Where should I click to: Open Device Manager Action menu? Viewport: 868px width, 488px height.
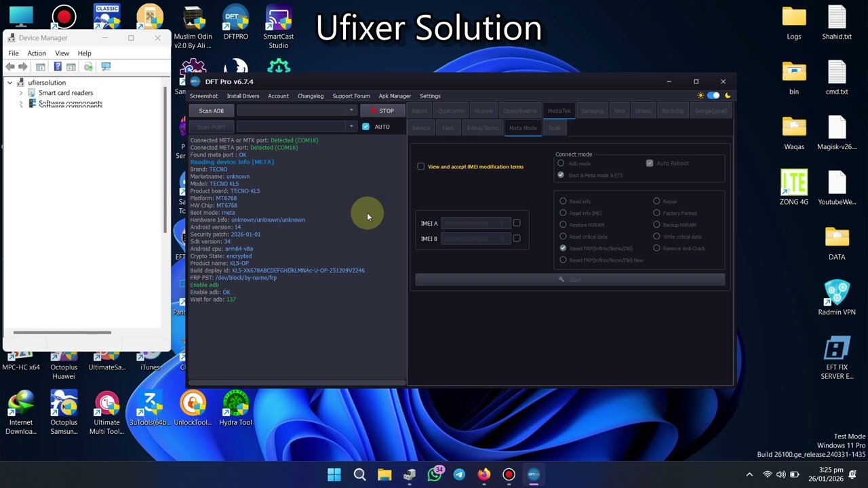point(37,53)
